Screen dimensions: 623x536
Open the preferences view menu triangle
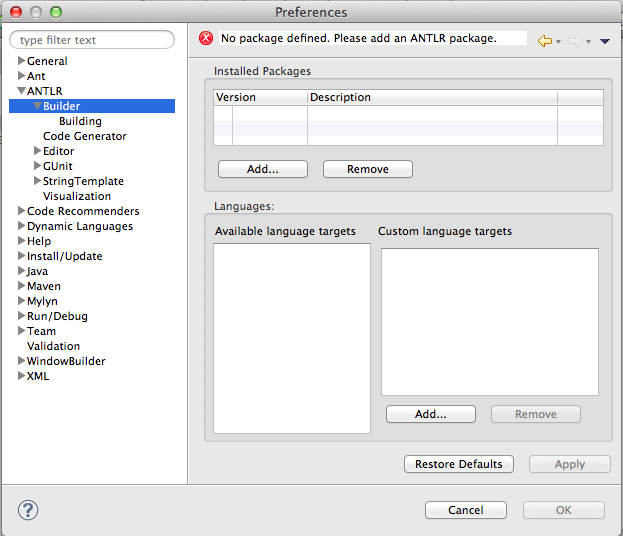605,41
